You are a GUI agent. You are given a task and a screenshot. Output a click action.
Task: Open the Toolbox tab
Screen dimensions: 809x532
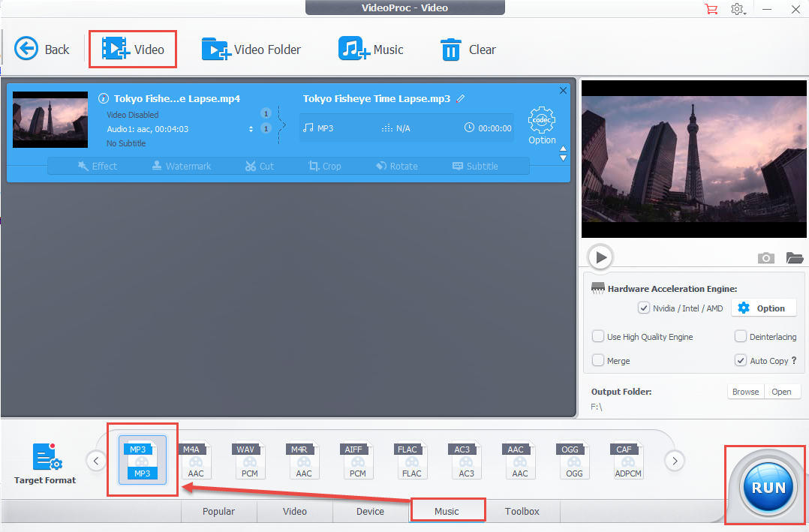[522, 511]
